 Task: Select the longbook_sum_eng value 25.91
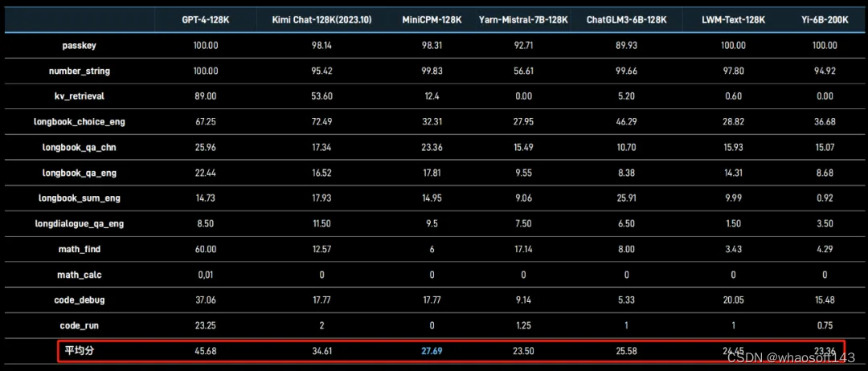point(627,198)
